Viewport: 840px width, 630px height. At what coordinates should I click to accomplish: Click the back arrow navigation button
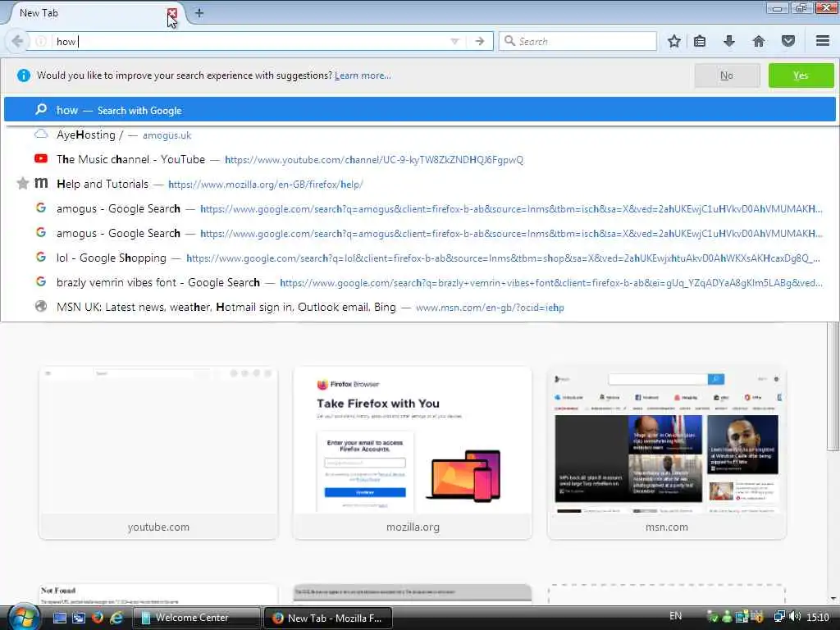(17, 41)
